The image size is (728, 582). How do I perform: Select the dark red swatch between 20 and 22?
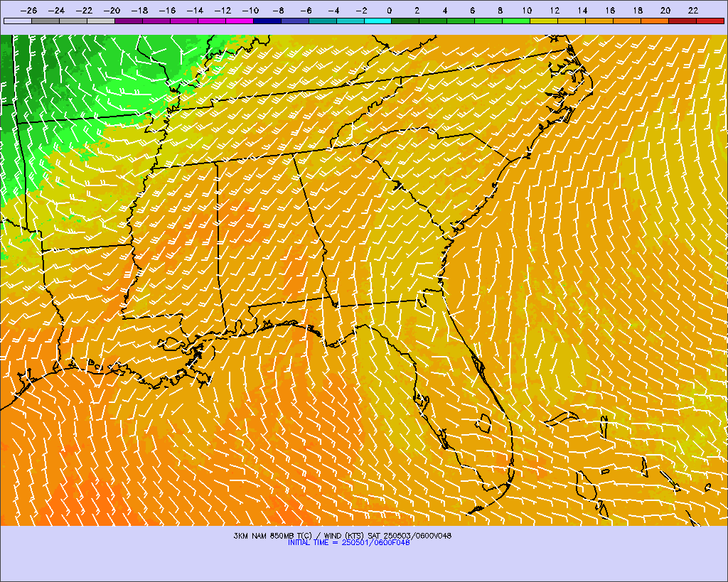[x=682, y=21]
